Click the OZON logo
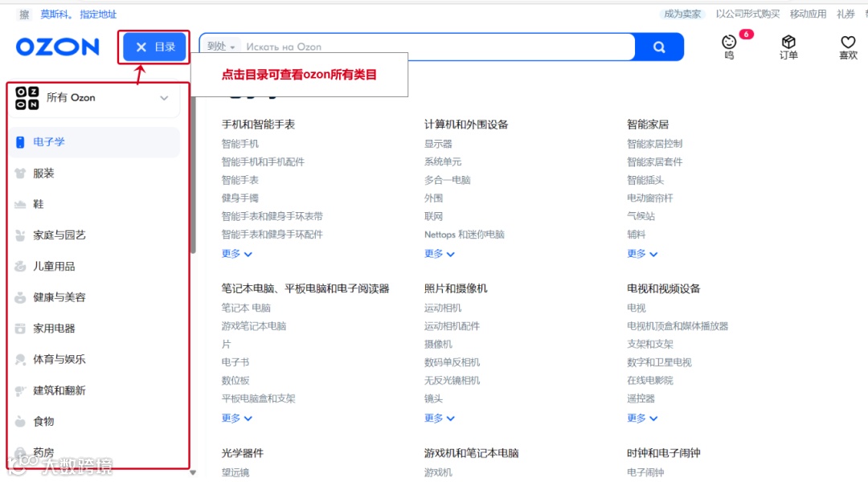The image size is (868, 482). point(58,47)
